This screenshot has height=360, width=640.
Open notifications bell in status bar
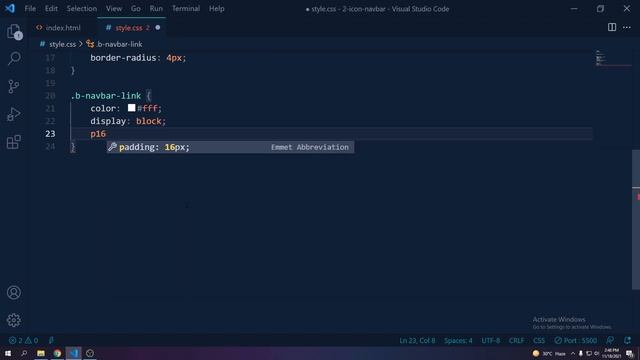click(x=627, y=340)
